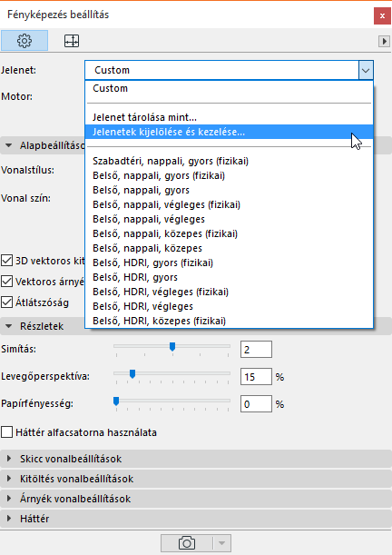Image resolution: width=392 pixels, height=555 pixels.
Task: Select Belső, HDRI, végleges scene
Action: (229, 306)
